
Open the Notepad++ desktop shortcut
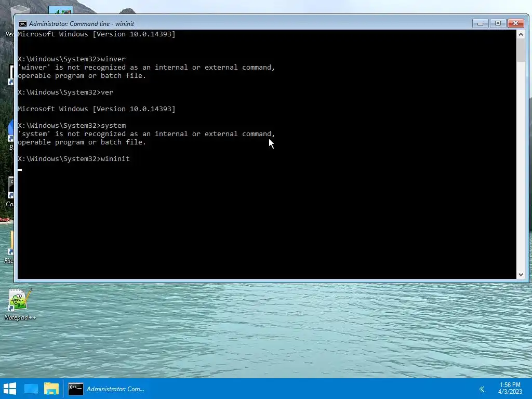pyautogui.click(x=19, y=304)
